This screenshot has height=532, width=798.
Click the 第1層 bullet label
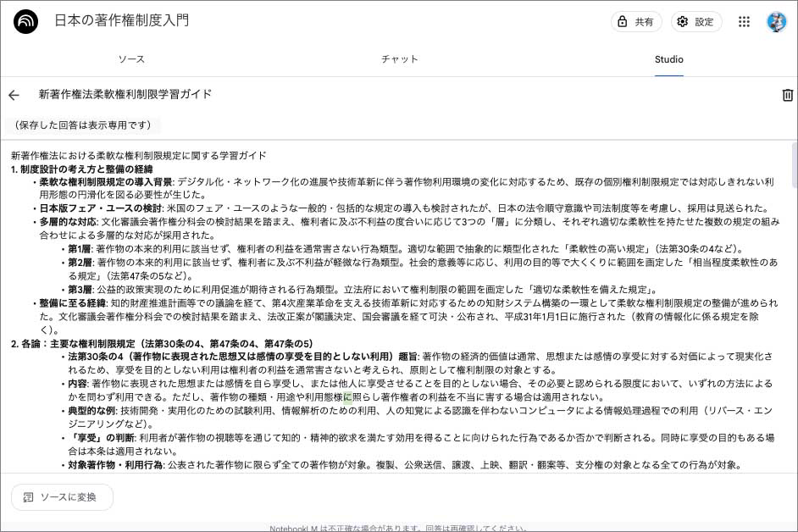click(x=79, y=248)
